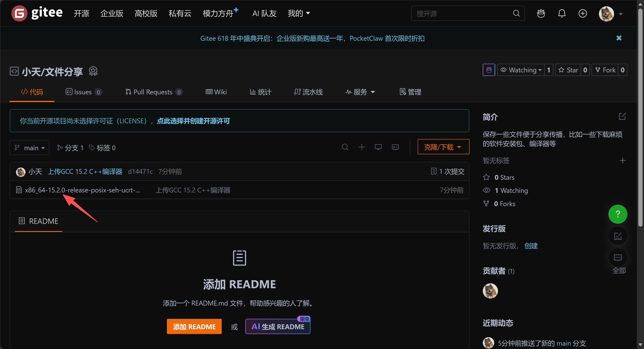
Task: Open commit 上传GCC 15.2 C++编译器 link
Action: coord(85,172)
